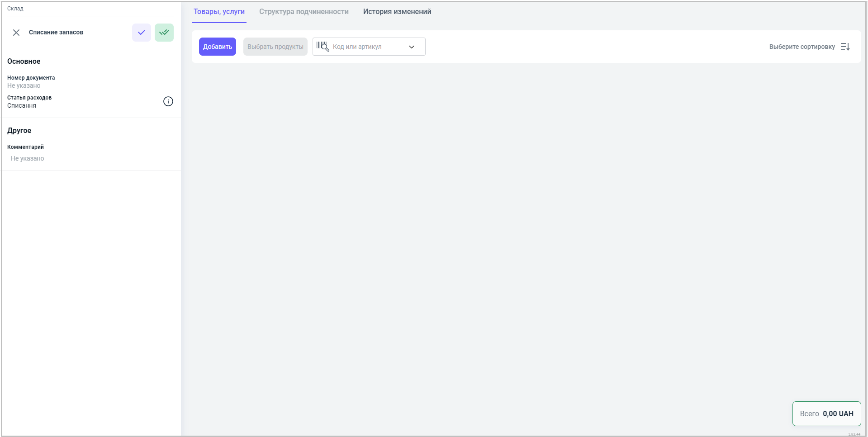Open the Структура подчиненности tab
This screenshot has height=437, width=868.
click(x=304, y=12)
